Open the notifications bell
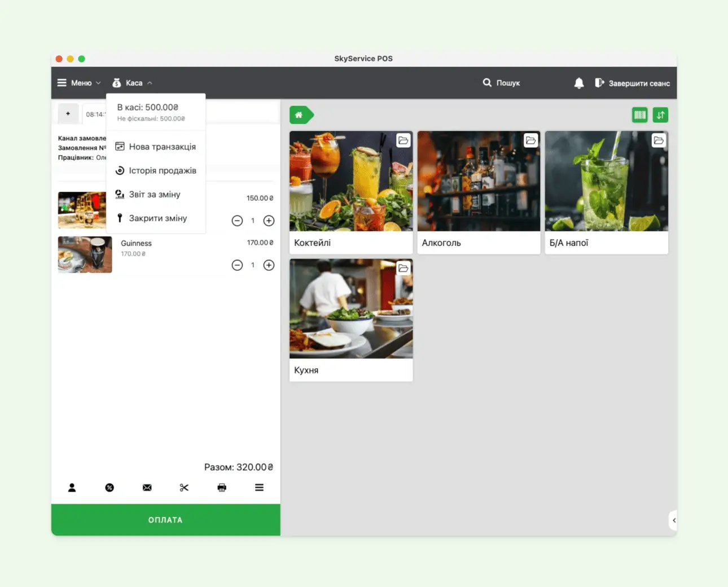The width and height of the screenshot is (728, 587). click(x=578, y=83)
